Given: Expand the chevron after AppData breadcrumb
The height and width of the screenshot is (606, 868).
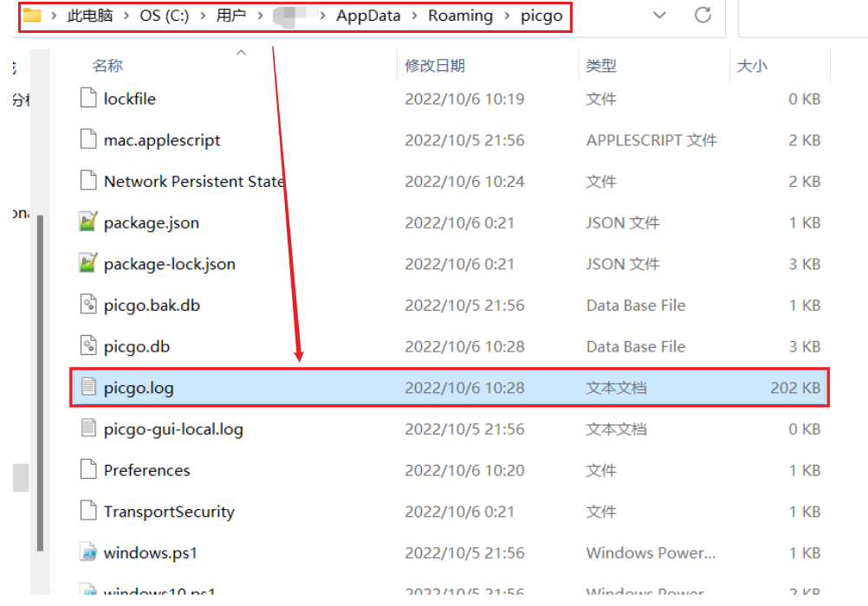Looking at the screenshot, I should coord(414,16).
